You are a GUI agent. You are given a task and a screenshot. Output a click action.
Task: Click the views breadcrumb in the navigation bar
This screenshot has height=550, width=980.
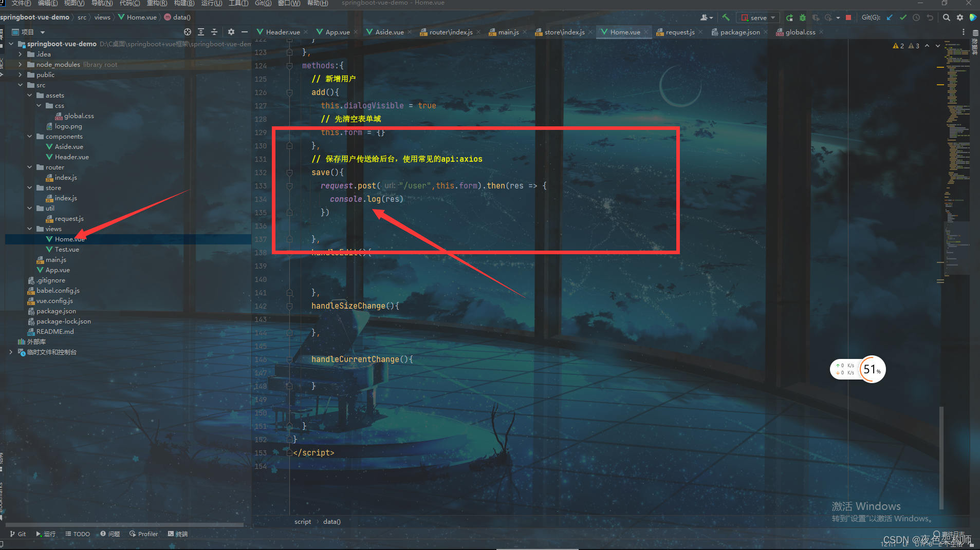102,17
